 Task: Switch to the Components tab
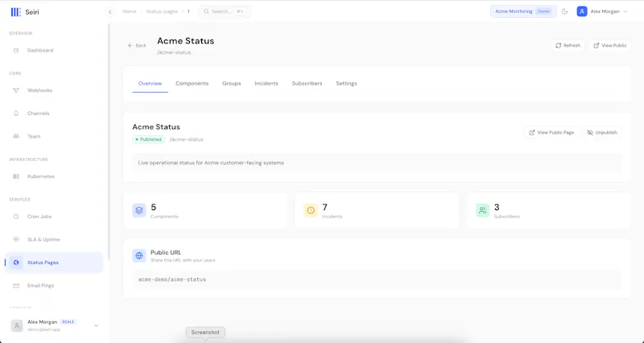pos(192,84)
